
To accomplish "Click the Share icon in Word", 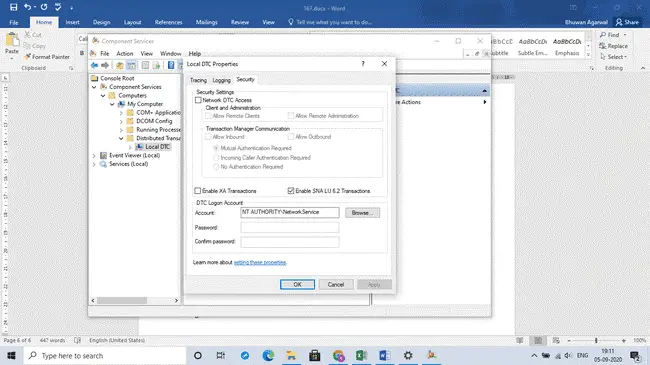I will pyautogui.click(x=619, y=22).
